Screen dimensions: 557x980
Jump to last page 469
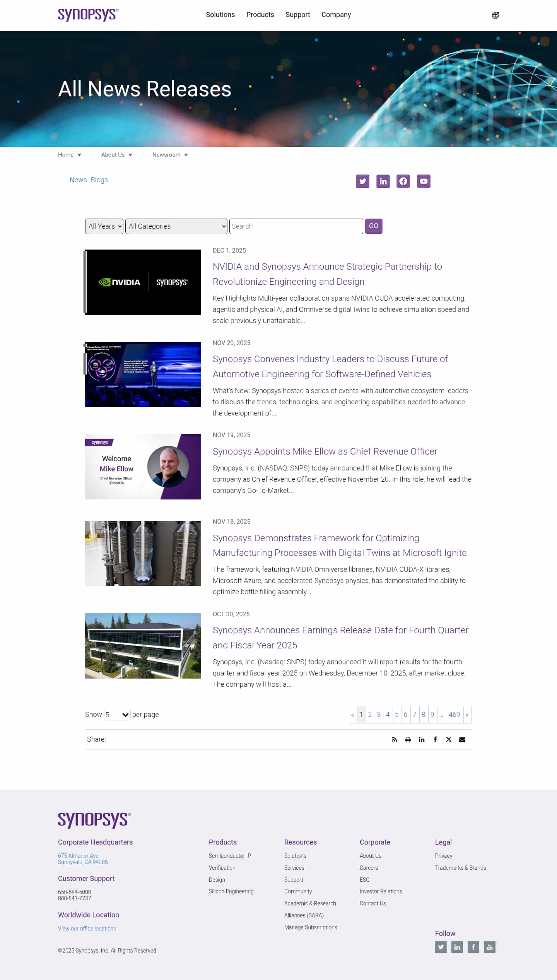coord(454,715)
